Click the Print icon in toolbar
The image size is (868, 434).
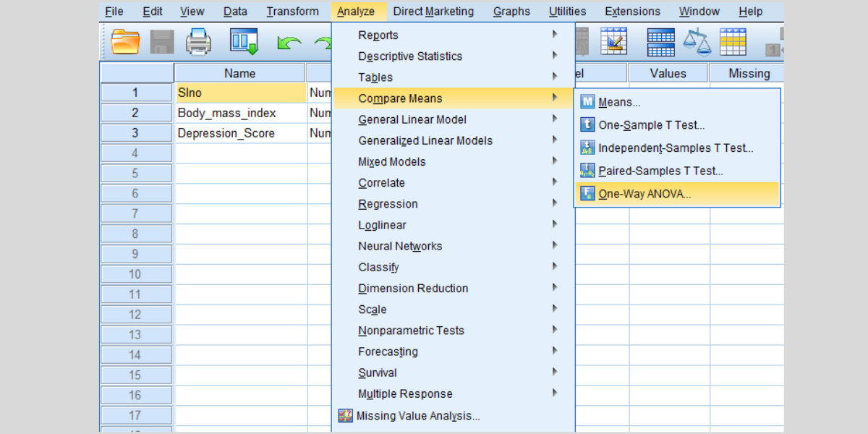coord(198,41)
